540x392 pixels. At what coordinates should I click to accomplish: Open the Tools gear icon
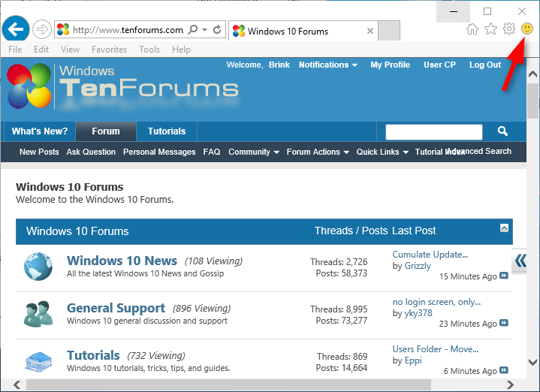tap(509, 29)
